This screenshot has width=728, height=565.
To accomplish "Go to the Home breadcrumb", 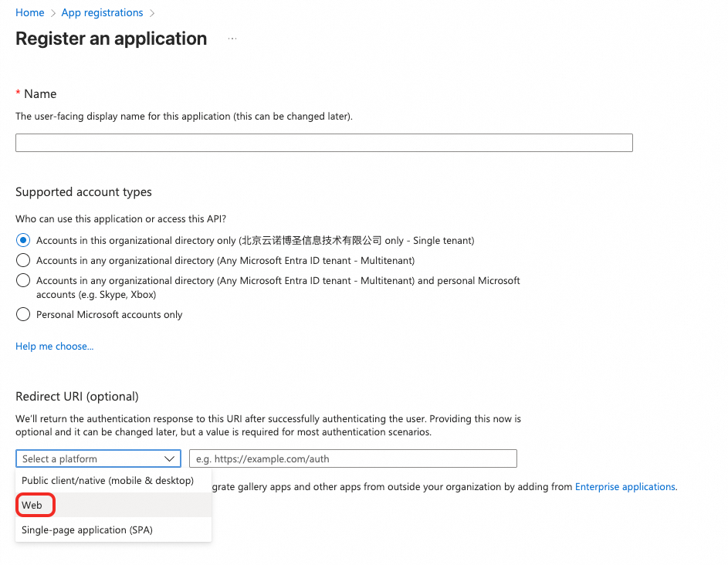I will 29,12.
